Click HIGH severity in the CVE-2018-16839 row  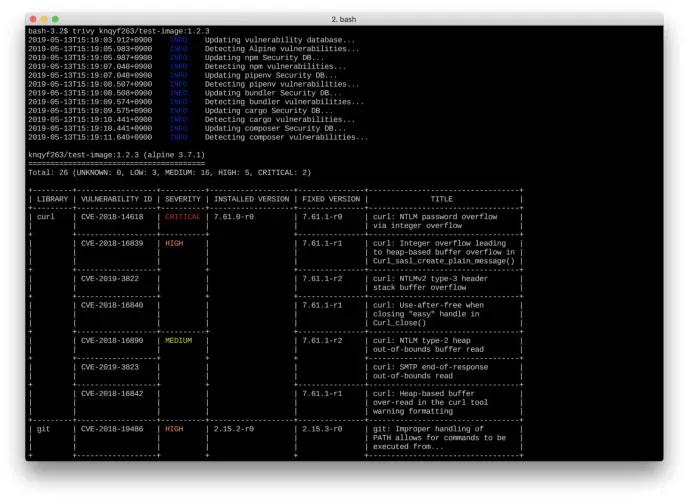coord(174,243)
